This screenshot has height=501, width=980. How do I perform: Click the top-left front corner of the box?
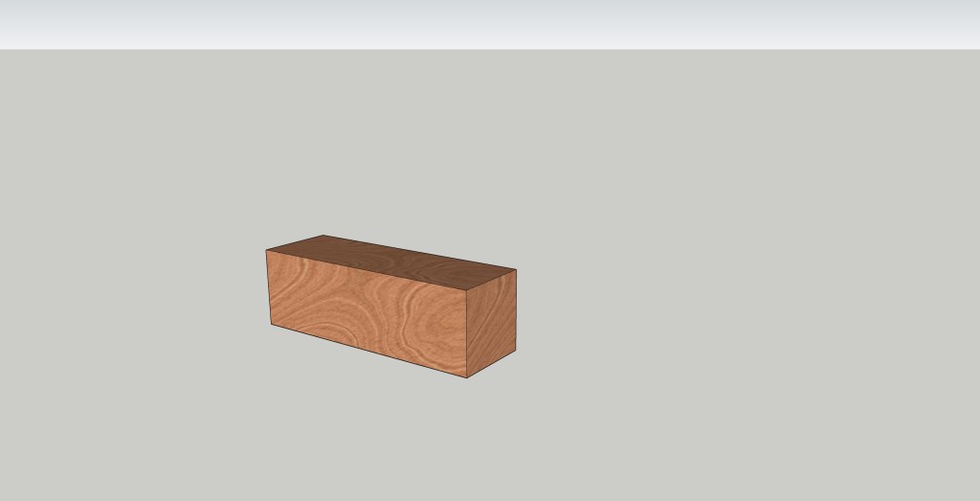click(267, 251)
